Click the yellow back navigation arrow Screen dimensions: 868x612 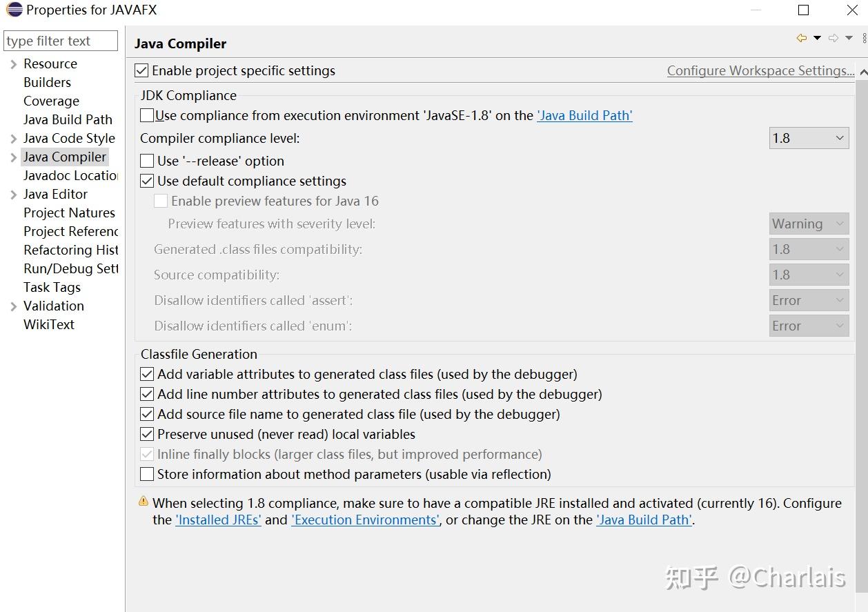[801, 39]
